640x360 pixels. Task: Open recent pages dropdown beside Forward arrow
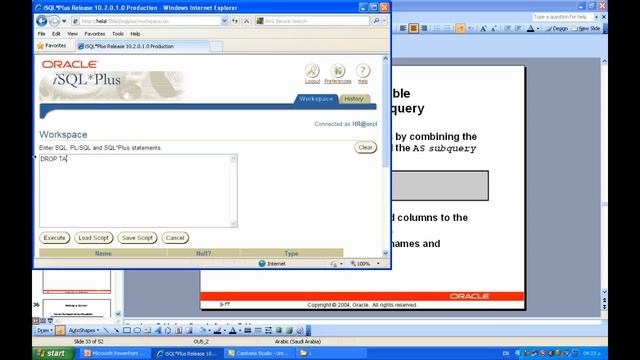pos(64,21)
